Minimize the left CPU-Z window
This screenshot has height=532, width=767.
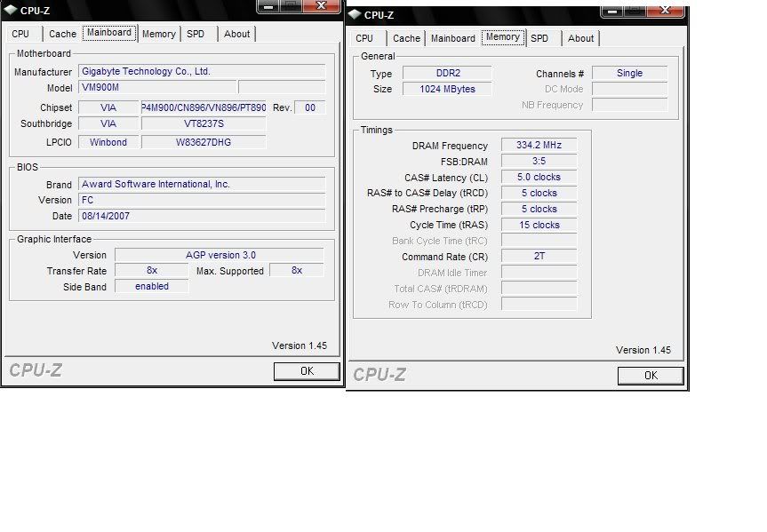tap(268, 6)
